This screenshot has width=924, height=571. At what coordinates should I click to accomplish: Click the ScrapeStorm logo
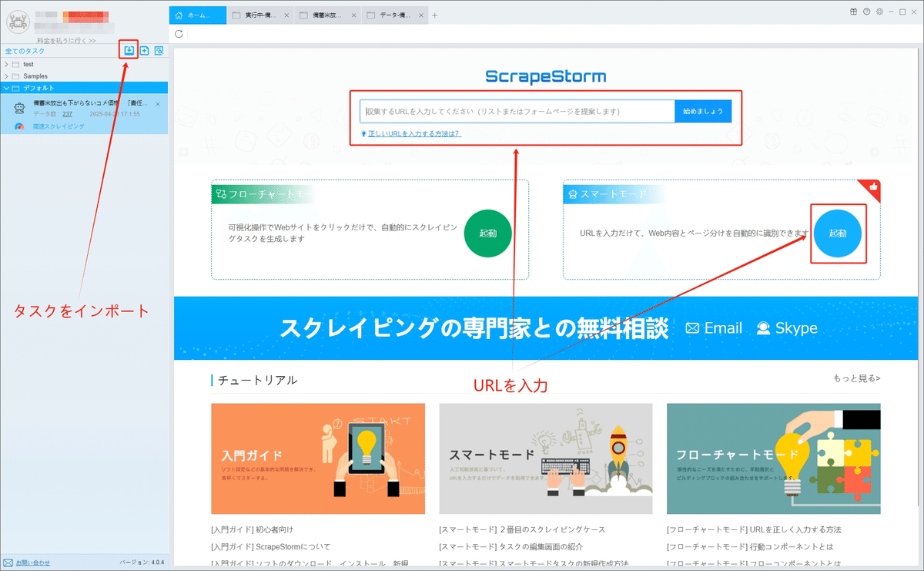(x=546, y=76)
